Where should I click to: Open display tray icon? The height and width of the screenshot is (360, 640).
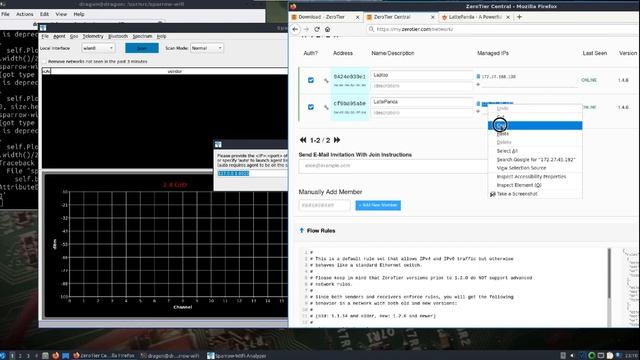[x=600, y=356]
